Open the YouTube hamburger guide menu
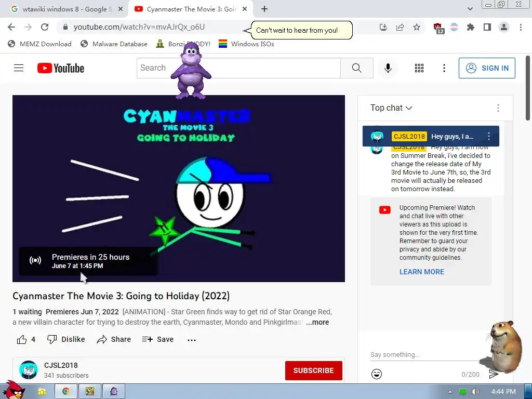532x399 pixels. (x=19, y=68)
